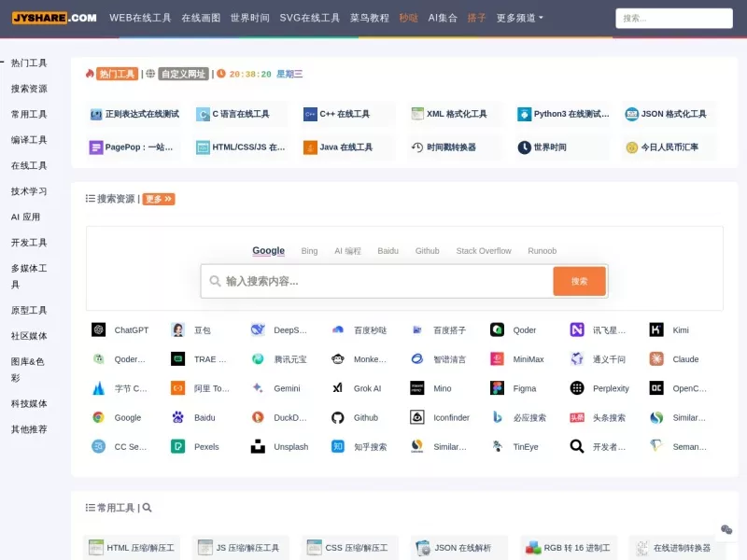The width and height of the screenshot is (747, 560).
Task: Open RGB 转 16 进制 tool
Action: [569, 548]
